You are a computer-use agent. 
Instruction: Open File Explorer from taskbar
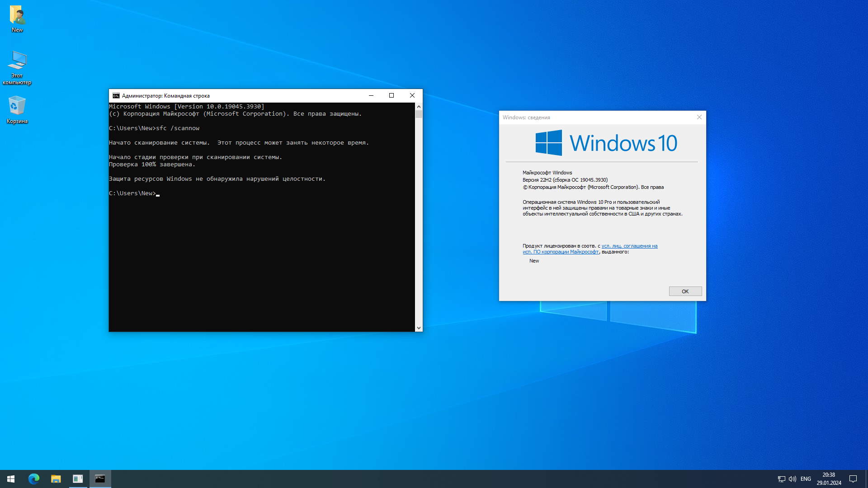(x=56, y=479)
